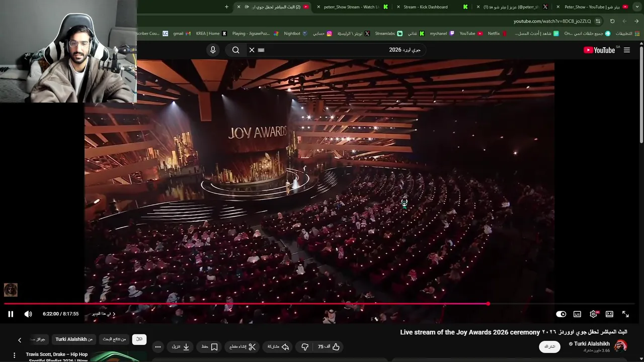
Task: Switch to Peter_Show - YouTube tab
Action: (x=593, y=7)
